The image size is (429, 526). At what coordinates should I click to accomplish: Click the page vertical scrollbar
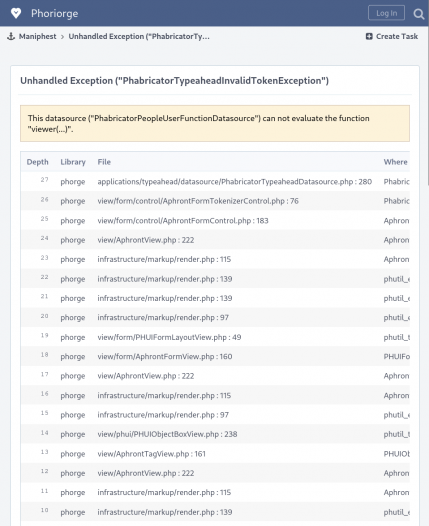coord(427,106)
